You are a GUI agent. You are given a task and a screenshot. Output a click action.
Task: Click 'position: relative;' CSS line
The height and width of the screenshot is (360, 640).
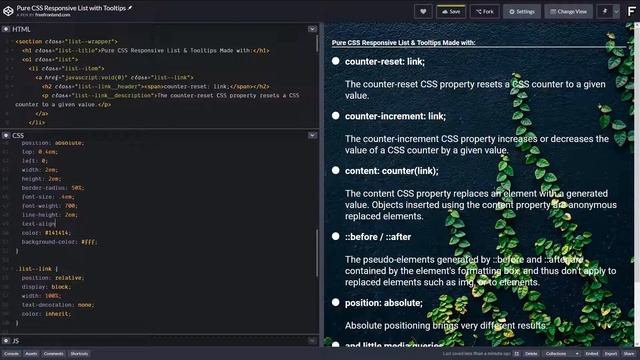point(53,278)
